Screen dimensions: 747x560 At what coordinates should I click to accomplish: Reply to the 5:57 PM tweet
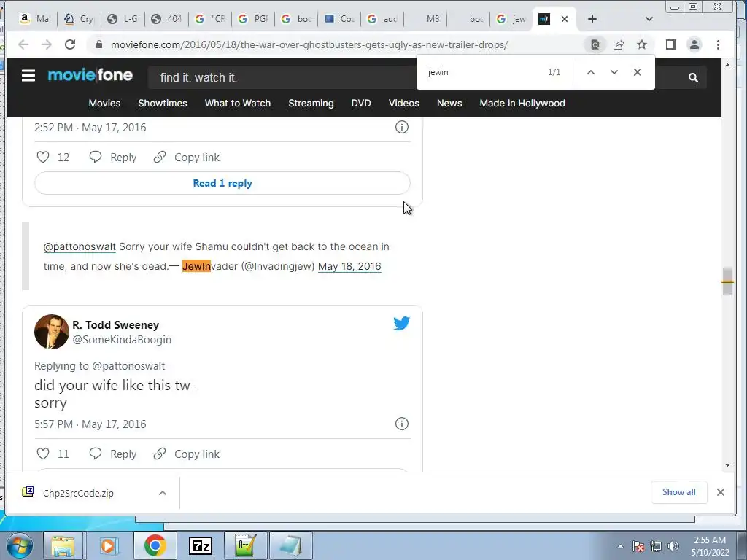click(113, 454)
